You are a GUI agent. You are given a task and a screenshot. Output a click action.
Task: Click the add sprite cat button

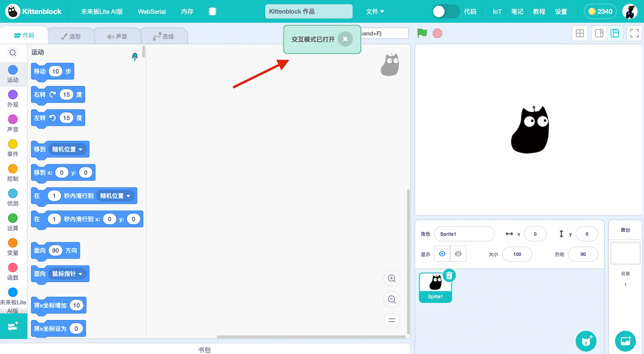point(586,341)
